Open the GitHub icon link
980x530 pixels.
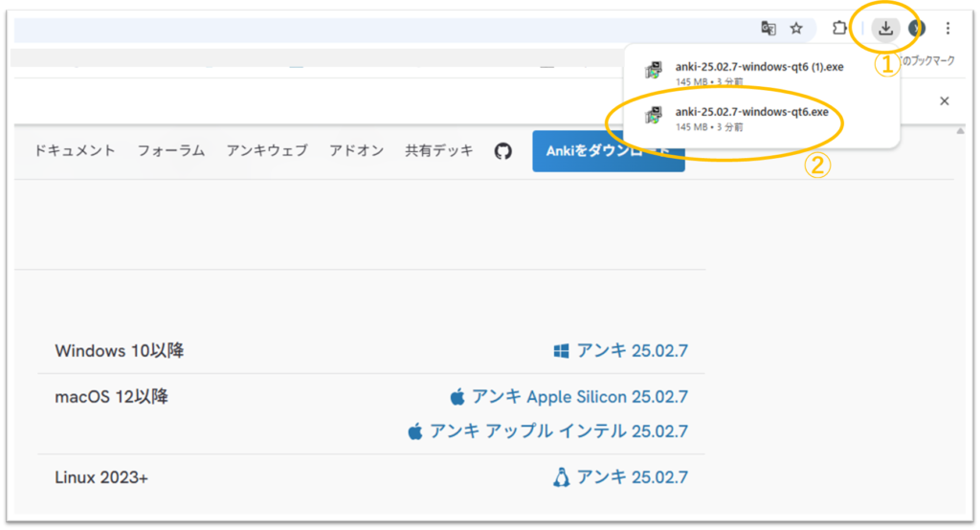pos(503,150)
